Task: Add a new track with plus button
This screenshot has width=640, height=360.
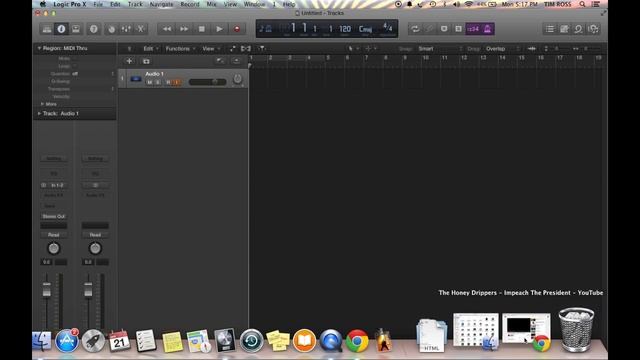Action: 129,61
